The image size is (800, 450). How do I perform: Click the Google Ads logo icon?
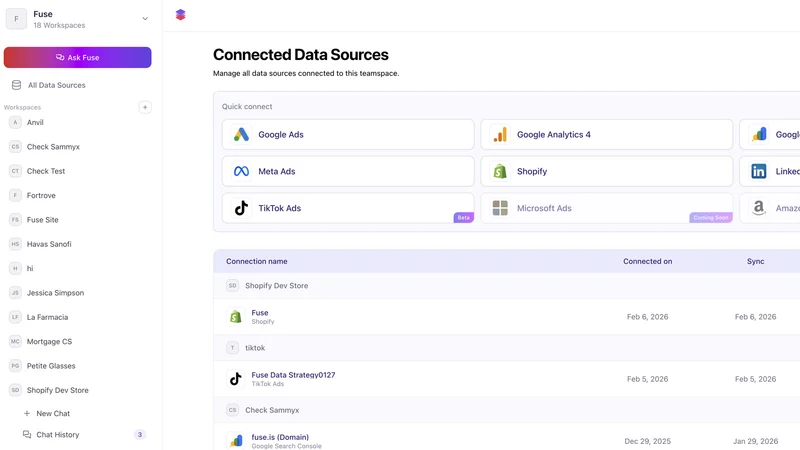click(x=241, y=135)
